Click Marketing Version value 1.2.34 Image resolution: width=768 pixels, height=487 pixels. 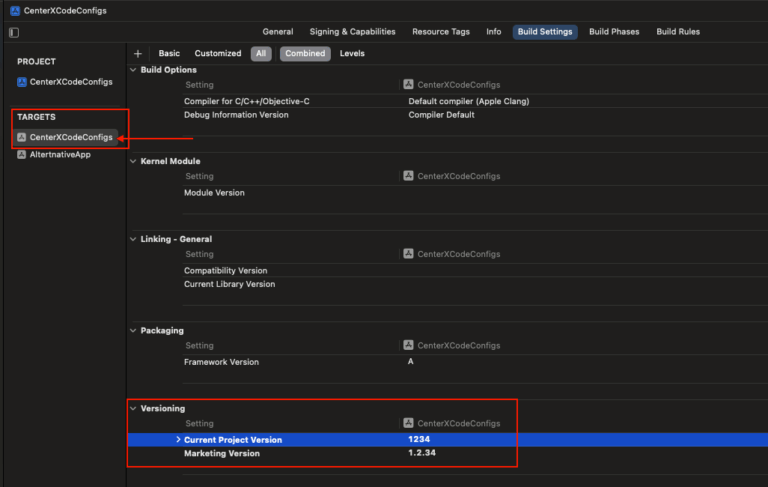(x=422, y=453)
